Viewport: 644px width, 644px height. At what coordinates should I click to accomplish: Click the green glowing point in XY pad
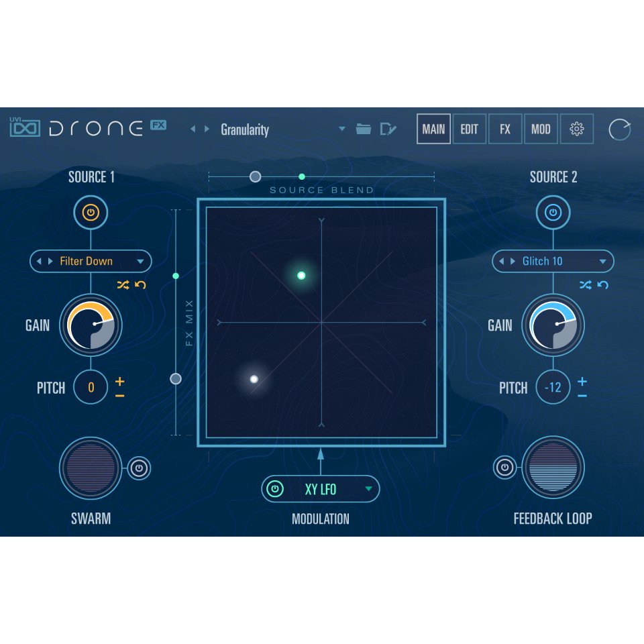click(301, 275)
